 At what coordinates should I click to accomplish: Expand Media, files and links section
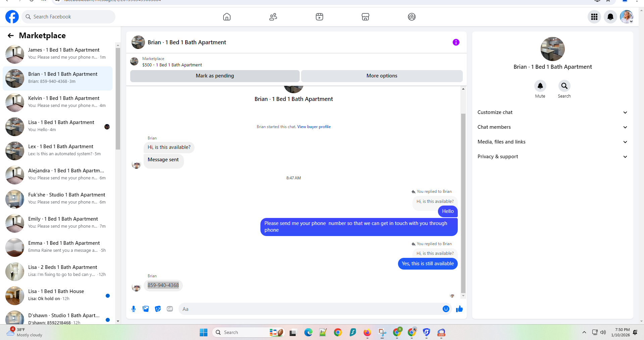coord(552,142)
